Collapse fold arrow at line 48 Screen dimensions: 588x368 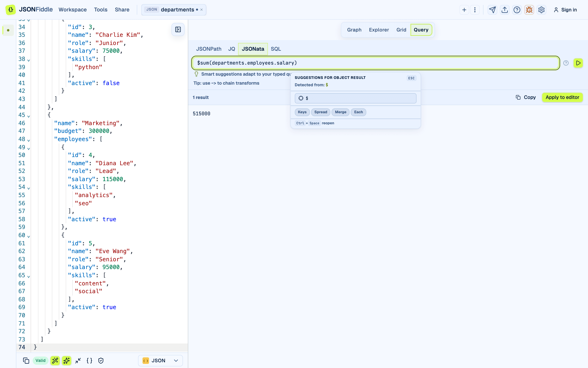[x=29, y=140]
